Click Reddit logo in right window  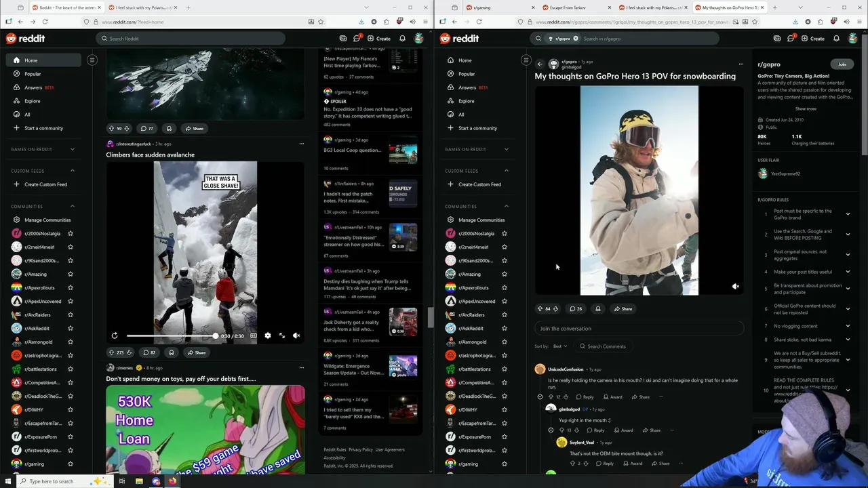coord(460,39)
